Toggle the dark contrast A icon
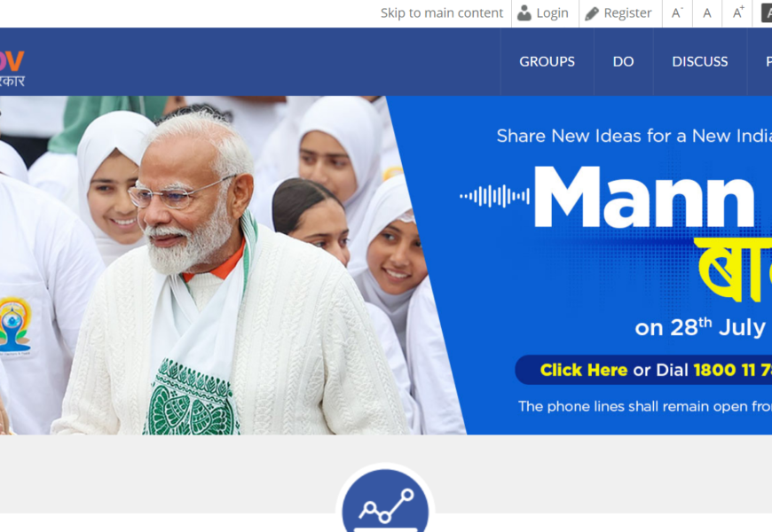This screenshot has height=532, width=772. [x=767, y=13]
